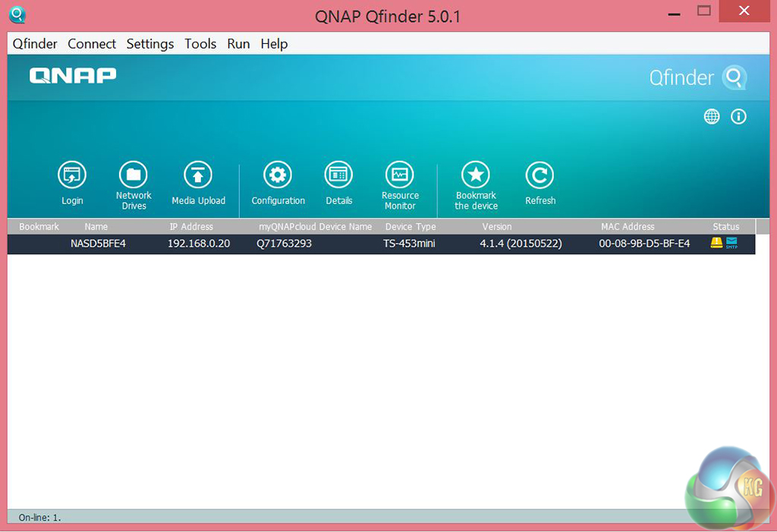Launch the Media Upload tool

pyautogui.click(x=198, y=175)
